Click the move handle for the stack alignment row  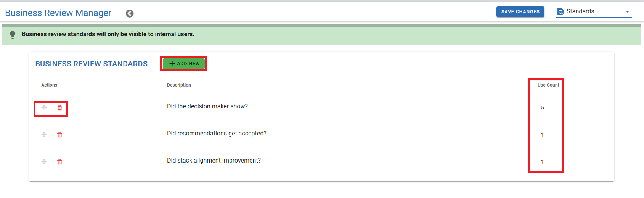click(44, 161)
